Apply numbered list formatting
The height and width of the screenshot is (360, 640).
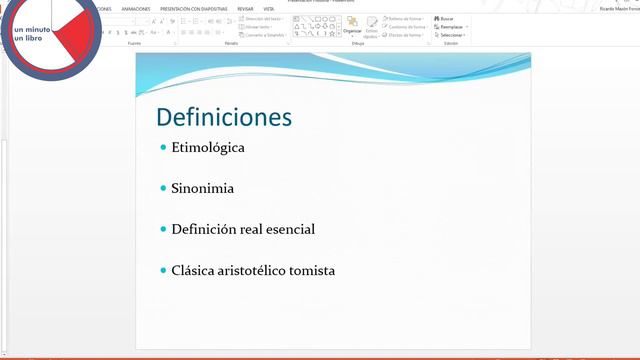[195, 22]
